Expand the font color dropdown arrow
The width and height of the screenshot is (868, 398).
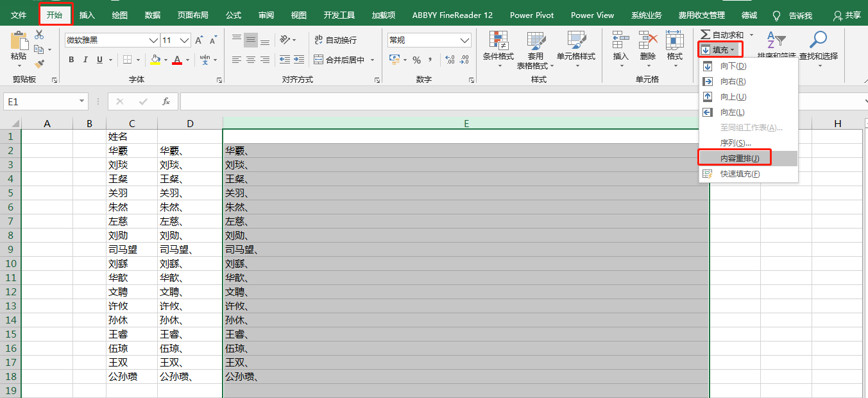pyautogui.click(x=186, y=60)
